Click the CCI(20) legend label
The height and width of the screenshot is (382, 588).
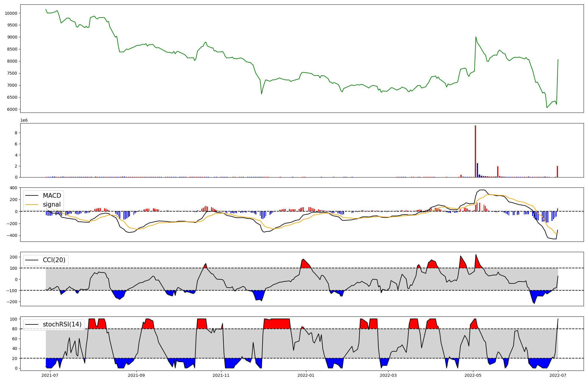[54, 260]
